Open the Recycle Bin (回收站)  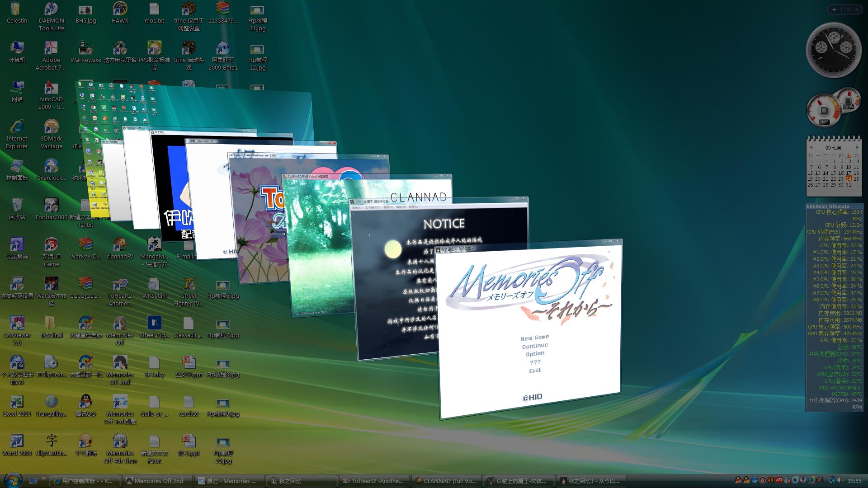[17, 209]
